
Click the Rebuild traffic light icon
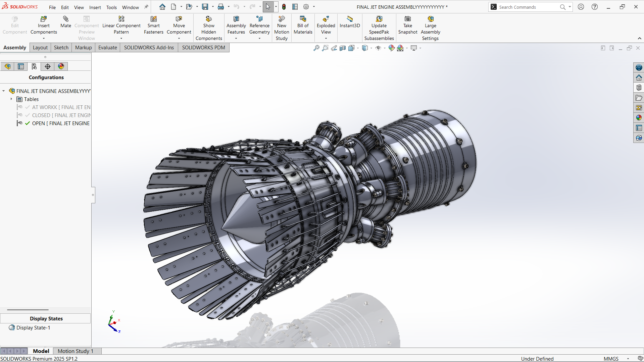[284, 7]
